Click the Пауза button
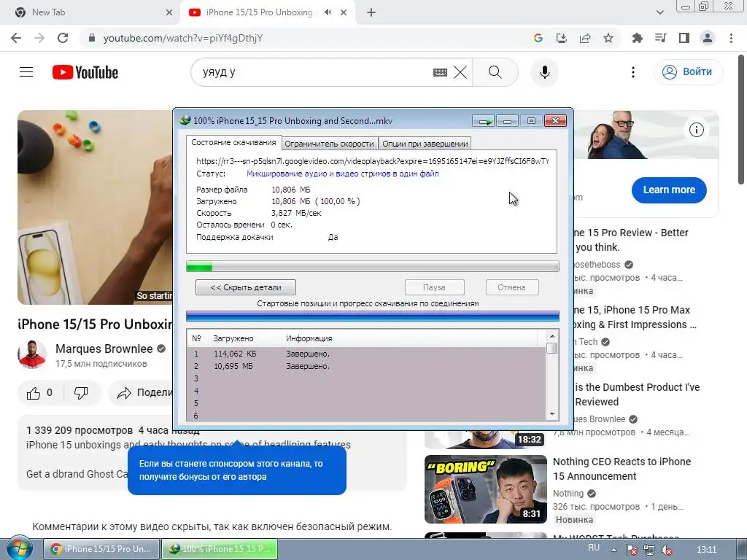The image size is (747, 560). point(434,287)
